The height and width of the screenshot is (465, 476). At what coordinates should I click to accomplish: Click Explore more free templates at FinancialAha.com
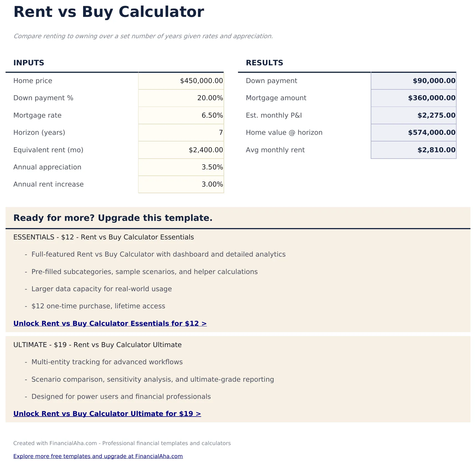pos(98,456)
